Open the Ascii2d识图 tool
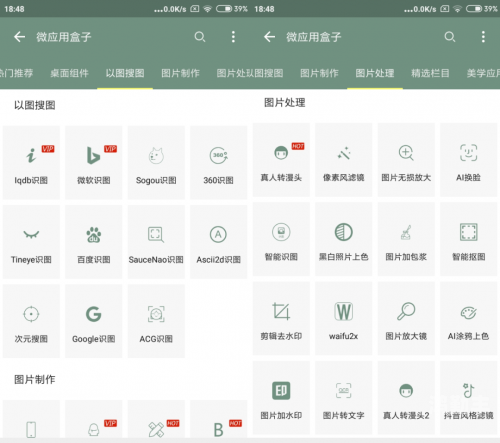The height and width of the screenshot is (443, 500). pyautogui.click(x=219, y=242)
